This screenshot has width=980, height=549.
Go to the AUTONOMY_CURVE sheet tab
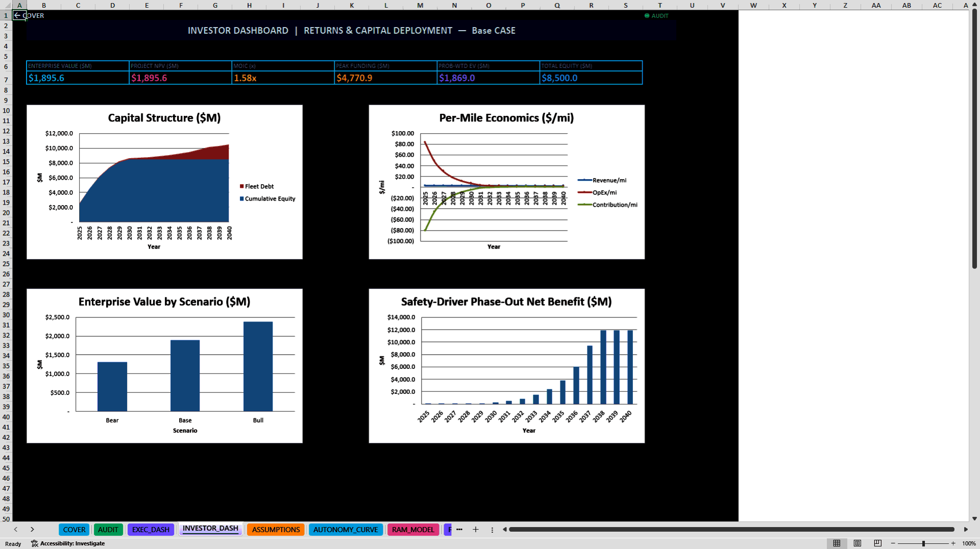coord(346,530)
